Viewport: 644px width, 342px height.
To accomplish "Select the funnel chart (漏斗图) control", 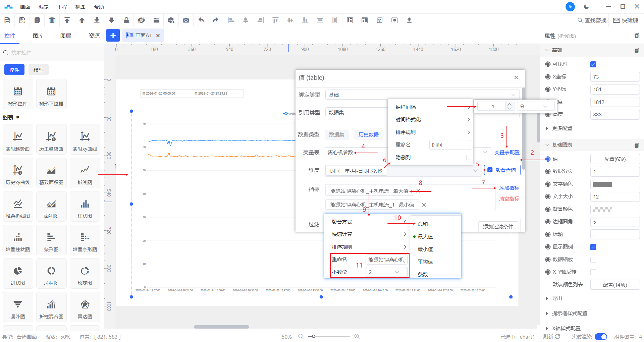I will click(18, 307).
